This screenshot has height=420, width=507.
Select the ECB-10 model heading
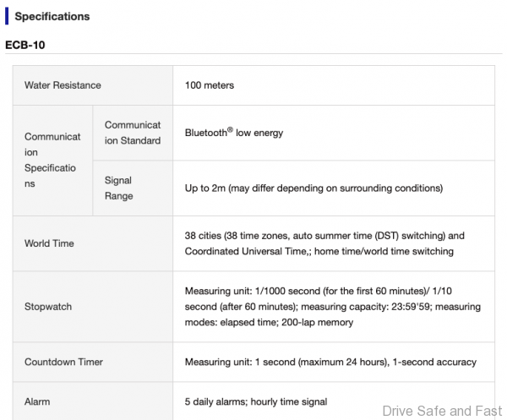point(25,44)
